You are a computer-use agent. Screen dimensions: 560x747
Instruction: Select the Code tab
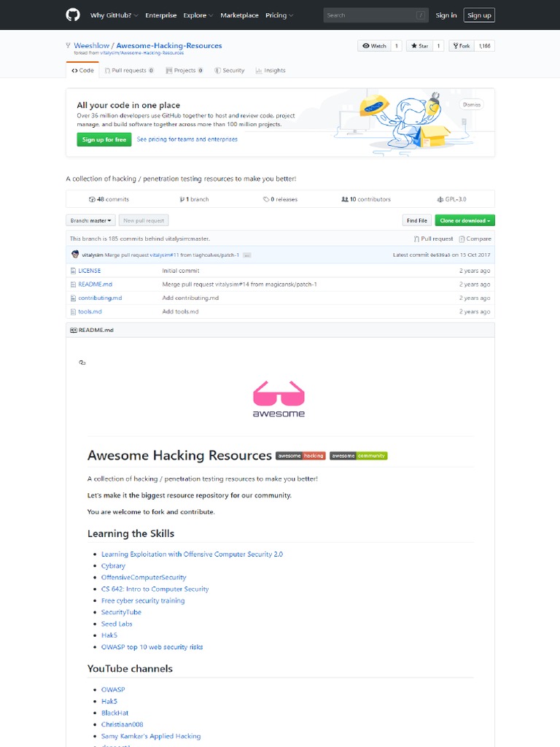click(x=82, y=70)
